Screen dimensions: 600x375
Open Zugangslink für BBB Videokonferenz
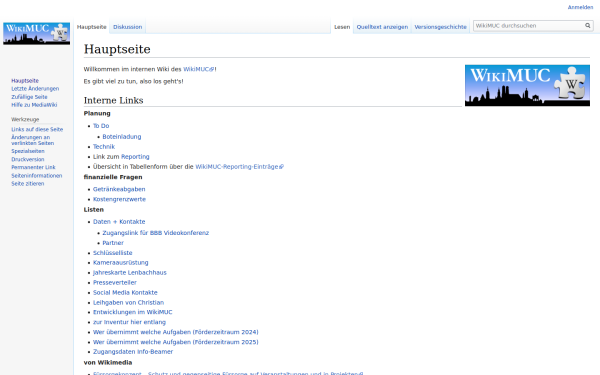click(x=156, y=233)
